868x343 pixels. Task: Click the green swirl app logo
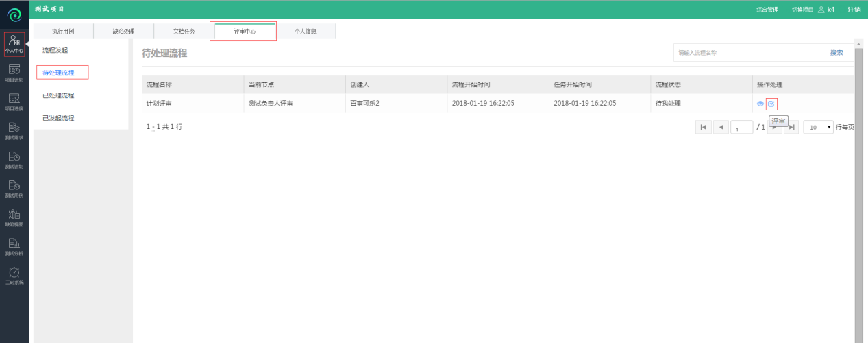14,14
